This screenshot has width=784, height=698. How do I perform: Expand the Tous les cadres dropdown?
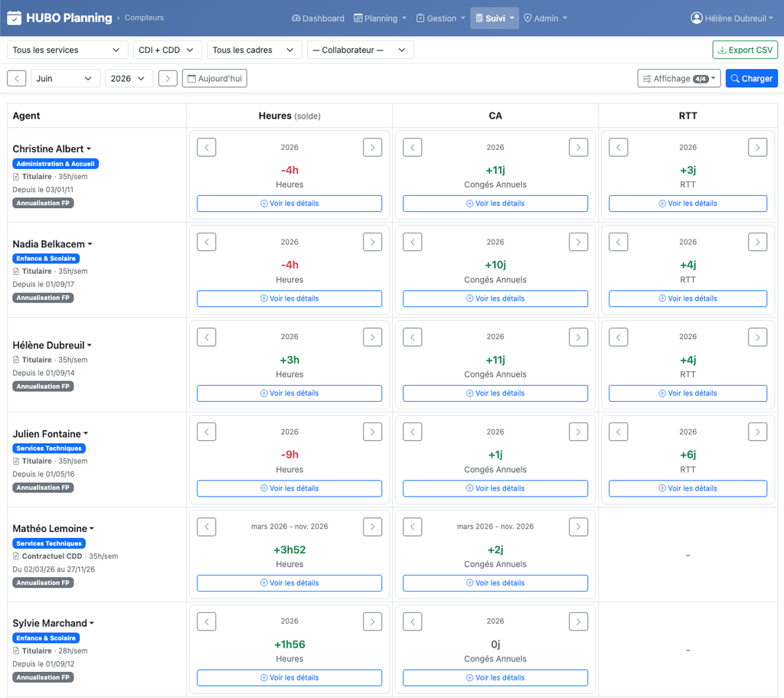[x=254, y=50]
